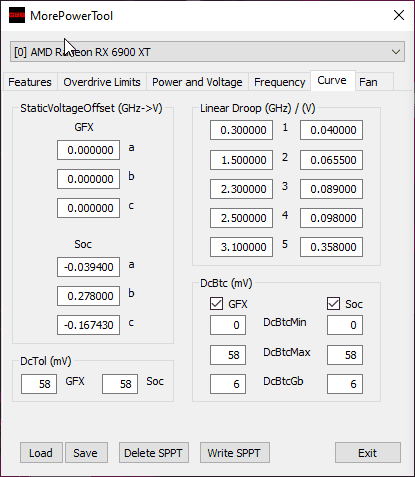Switch to the Overdrive Limits tab
The image size is (415, 477).
click(x=102, y=82)
